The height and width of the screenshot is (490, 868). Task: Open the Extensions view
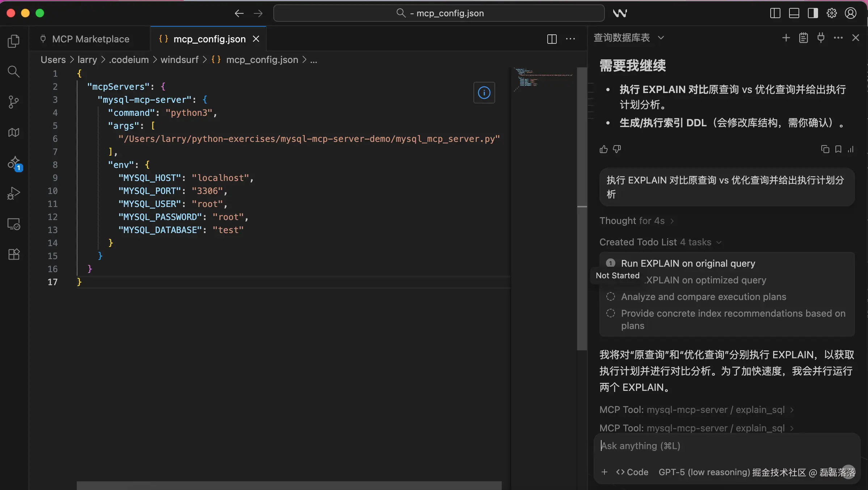[14, 254]
